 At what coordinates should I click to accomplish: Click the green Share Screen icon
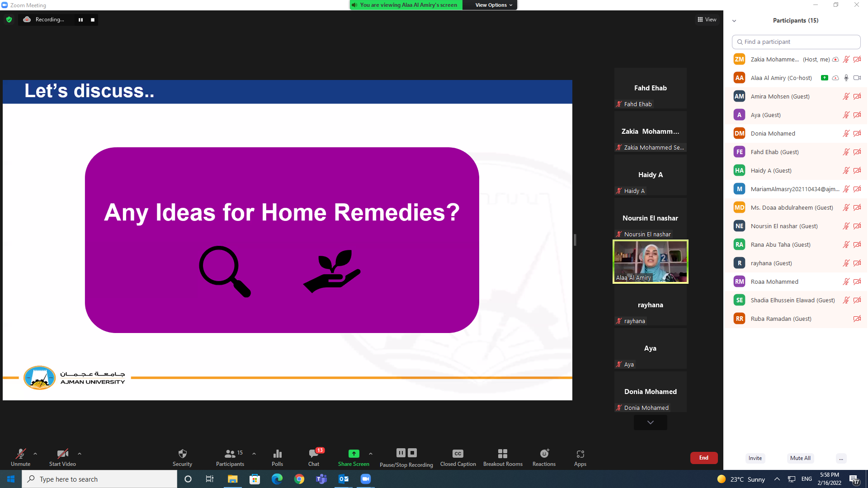(x=354, y=454)
